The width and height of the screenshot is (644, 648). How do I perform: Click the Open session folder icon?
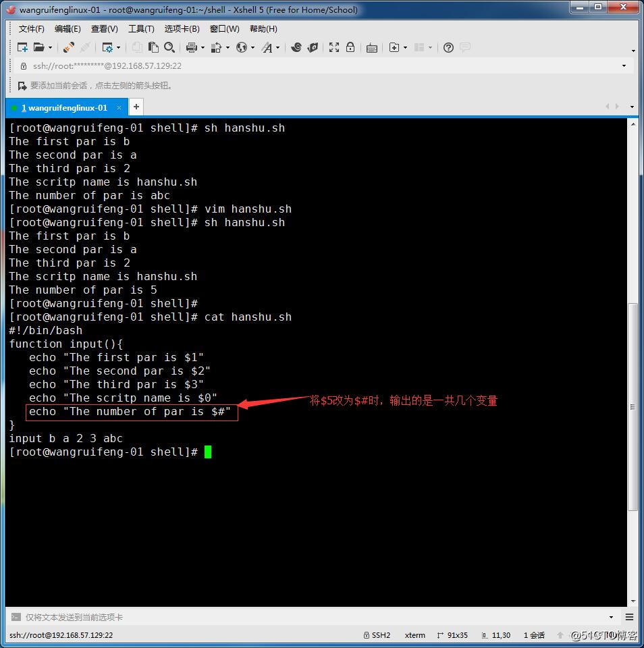pyautogui.click(x=39, y=47)
